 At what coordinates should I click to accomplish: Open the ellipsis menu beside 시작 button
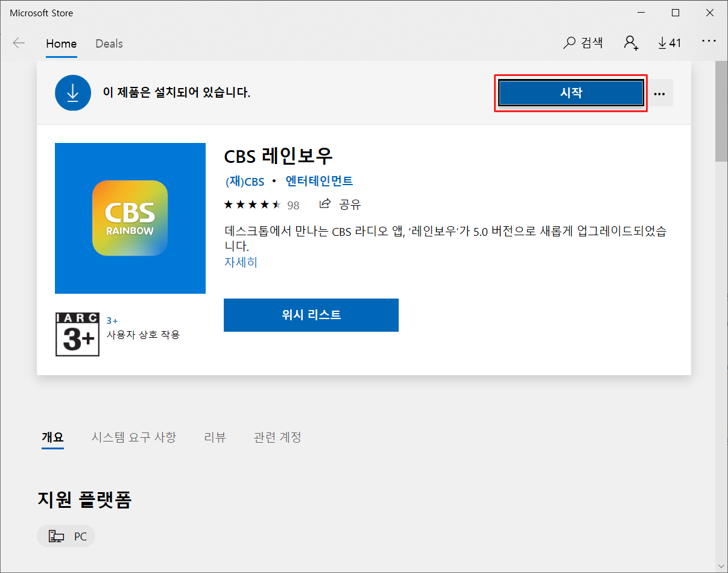(x=659, y=93)
